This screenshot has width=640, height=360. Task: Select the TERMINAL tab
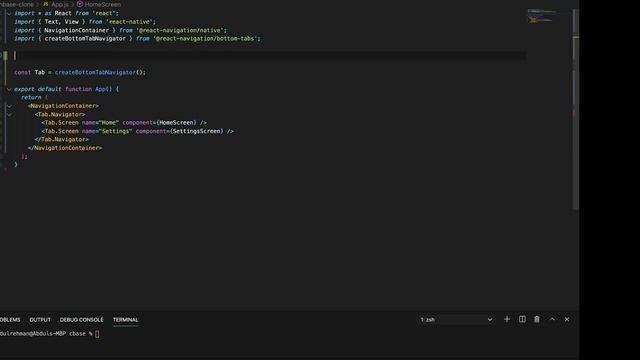tap(125, 320)
